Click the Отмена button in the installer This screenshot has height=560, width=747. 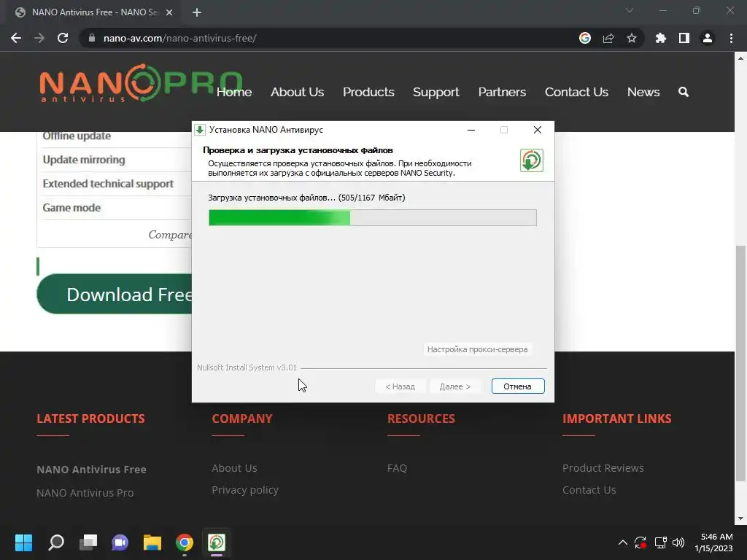[x=518, y=386]
